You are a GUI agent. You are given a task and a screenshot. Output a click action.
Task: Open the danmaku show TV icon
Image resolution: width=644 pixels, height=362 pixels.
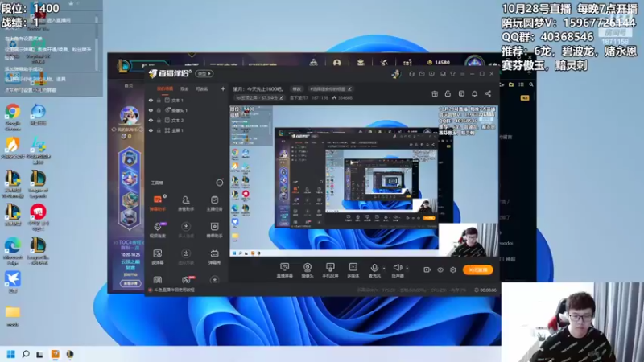click(x=214, y=257)
